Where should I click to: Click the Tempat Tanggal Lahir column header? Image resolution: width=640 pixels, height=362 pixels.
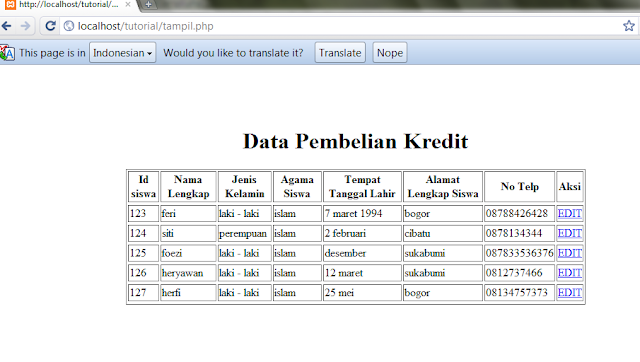(362, 187)
